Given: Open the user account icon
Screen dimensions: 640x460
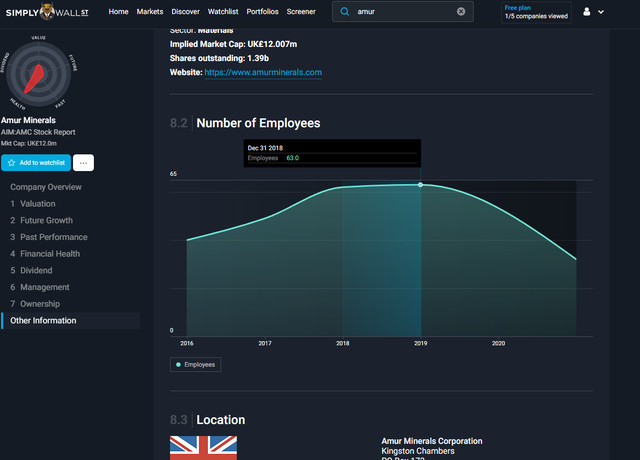Looking at the screenshot, I should [587, 11].
